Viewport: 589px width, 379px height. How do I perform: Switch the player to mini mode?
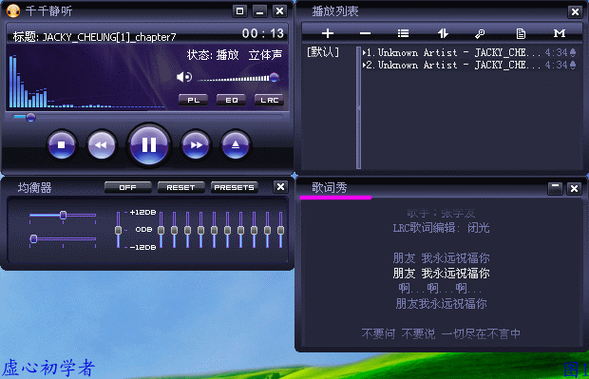240,11
